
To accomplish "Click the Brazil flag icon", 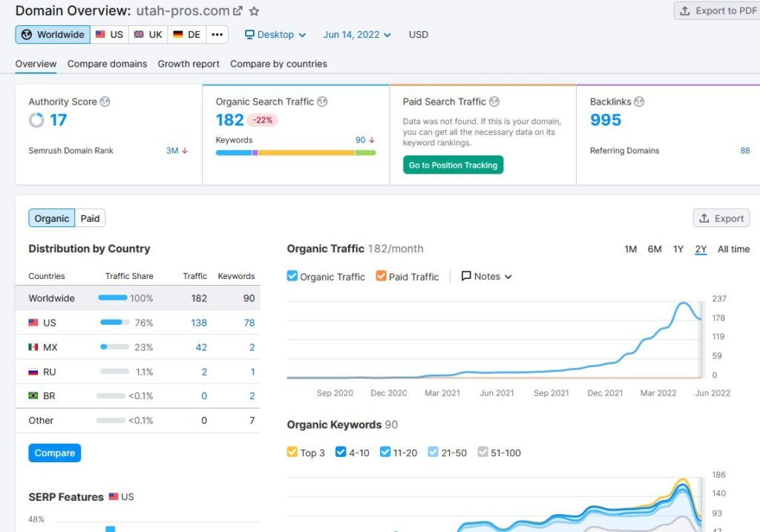I will coord(33,396).
